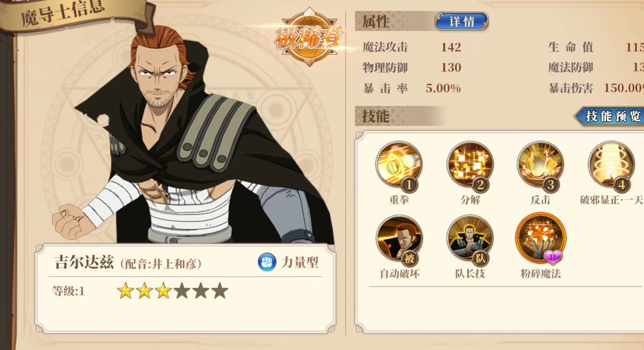
Task: Click the last gray star rating
Action: [220, 291]
